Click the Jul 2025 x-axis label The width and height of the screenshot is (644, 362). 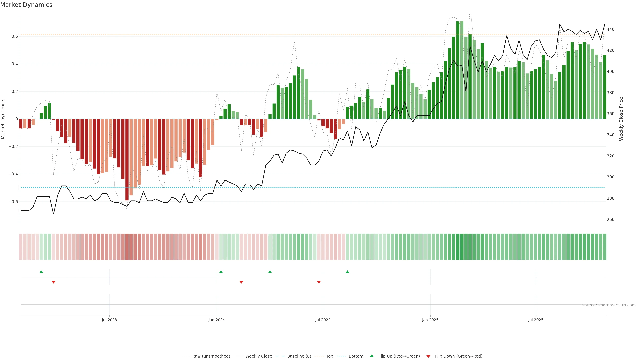535,320
